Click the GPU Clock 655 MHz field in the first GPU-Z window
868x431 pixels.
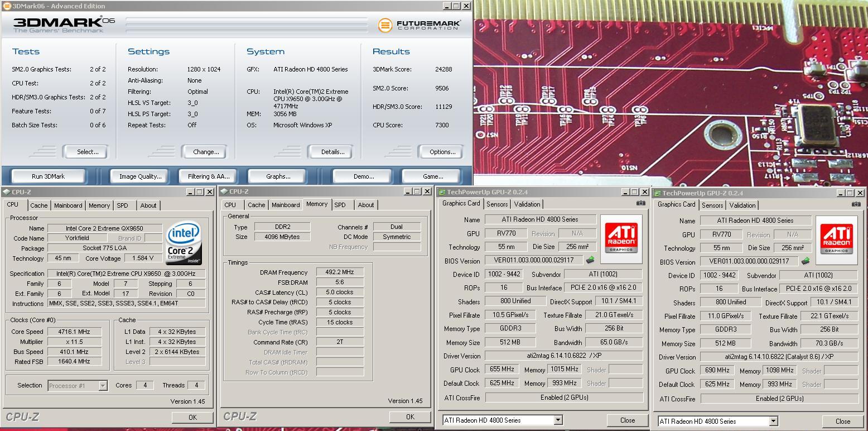(x=502, y=369)
